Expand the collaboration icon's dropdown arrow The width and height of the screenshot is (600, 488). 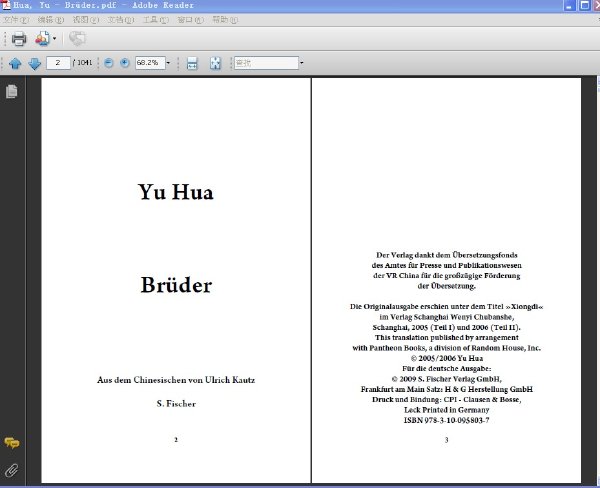[54, 39]
